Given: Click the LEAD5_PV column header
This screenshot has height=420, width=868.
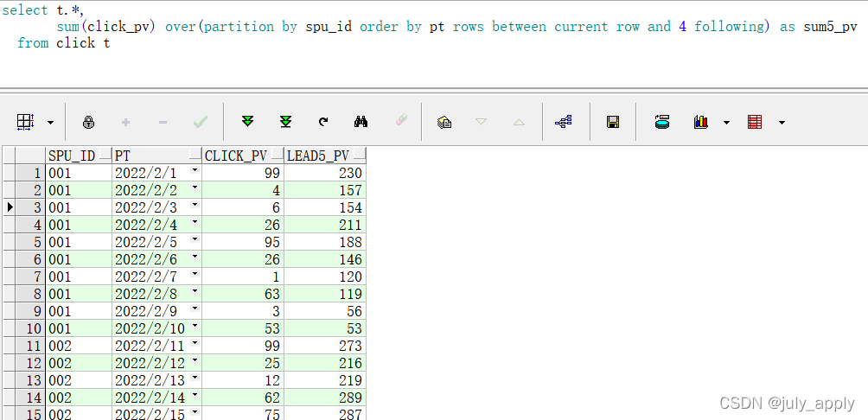Looking at the screenshot, I should pos(325,156).
